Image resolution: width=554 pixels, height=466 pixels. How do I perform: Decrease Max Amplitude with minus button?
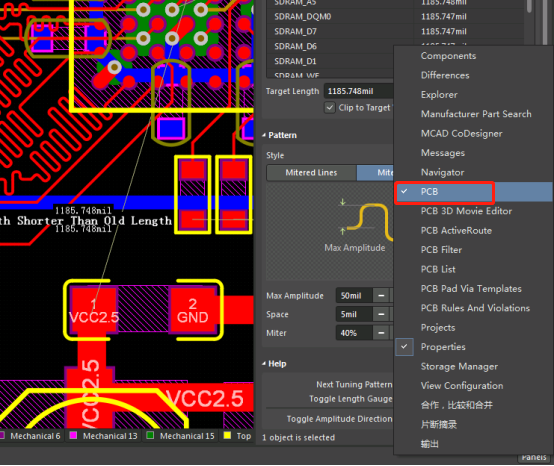point(381,296)
